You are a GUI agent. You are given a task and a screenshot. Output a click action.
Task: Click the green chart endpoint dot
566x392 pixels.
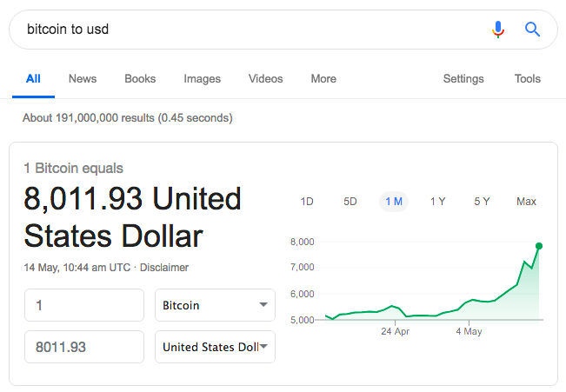tap(539, 246)
